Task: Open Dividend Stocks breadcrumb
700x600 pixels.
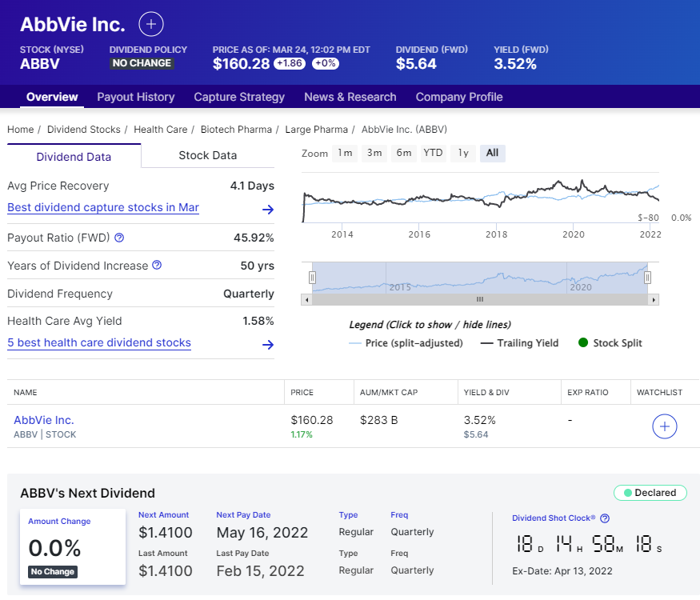Action: tap(84, 130)
